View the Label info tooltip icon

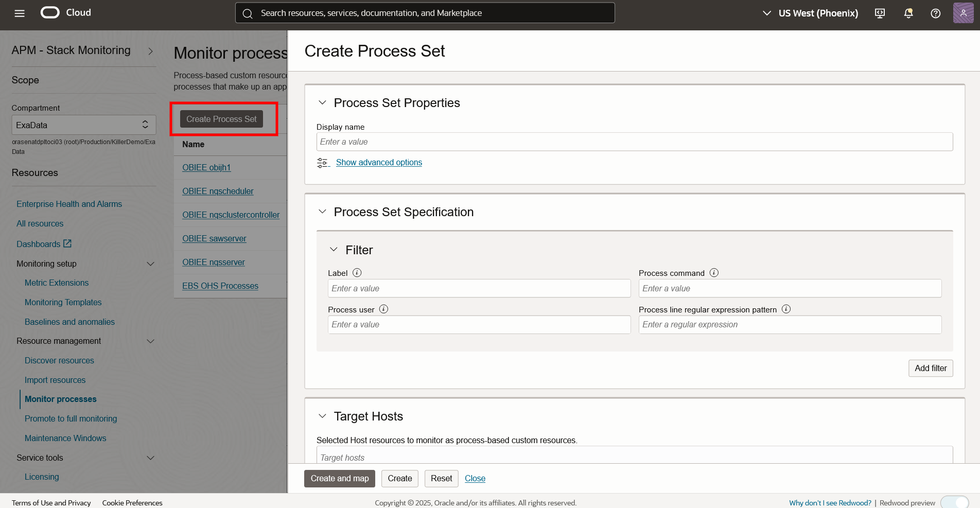358,273
